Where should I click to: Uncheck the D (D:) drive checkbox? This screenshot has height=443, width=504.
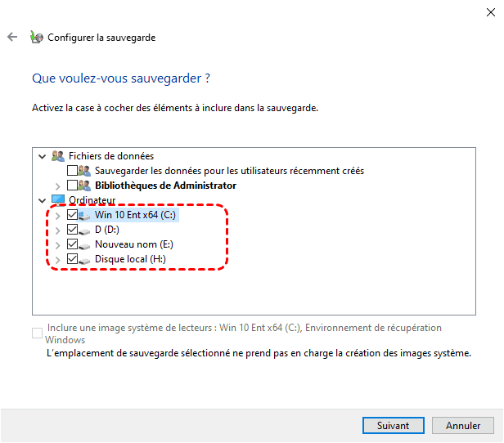72,230
